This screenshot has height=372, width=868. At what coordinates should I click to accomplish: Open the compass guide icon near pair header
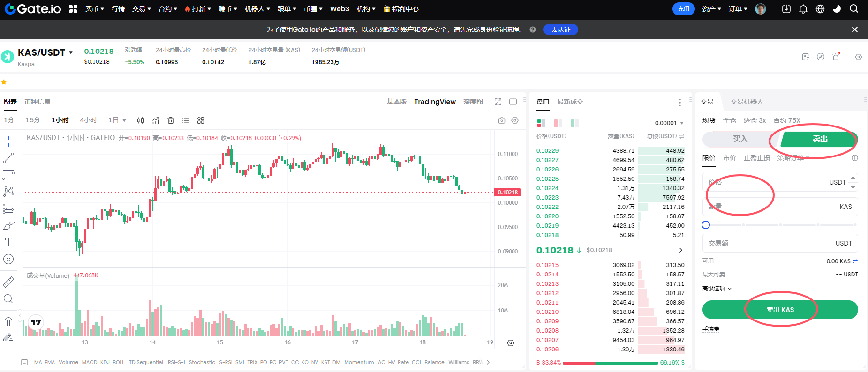pos(821,57)
